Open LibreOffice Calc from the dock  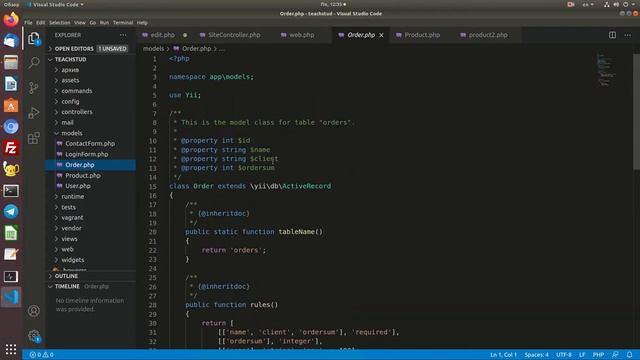pos(11,233)
